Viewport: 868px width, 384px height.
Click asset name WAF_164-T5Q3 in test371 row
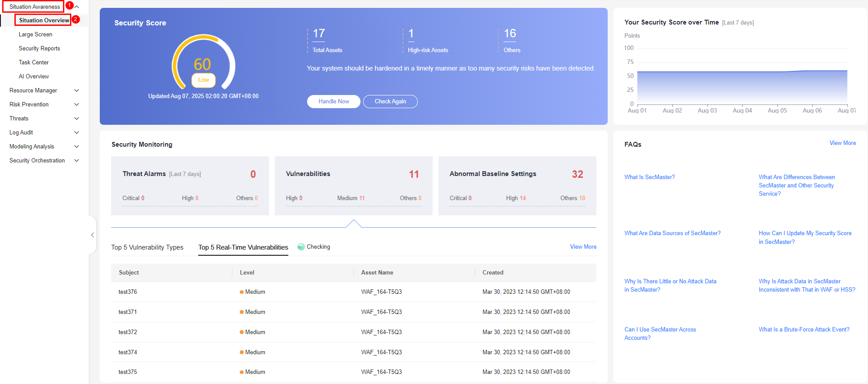[381, 312]
